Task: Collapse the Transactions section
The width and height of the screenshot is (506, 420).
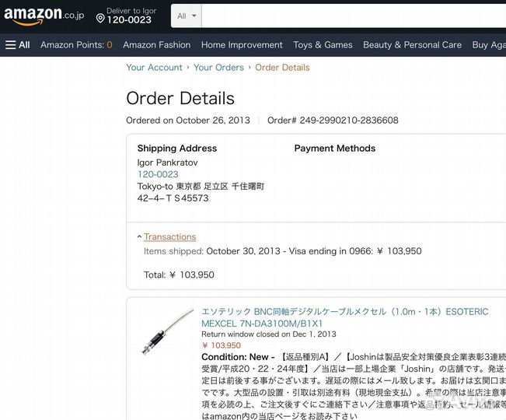Action: coord(169,237)
